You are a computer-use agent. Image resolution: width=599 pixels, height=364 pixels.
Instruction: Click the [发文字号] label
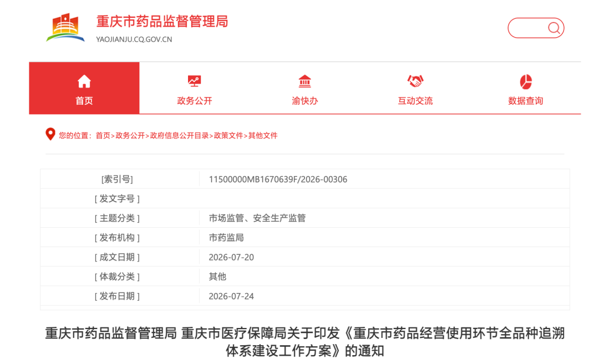[117, 199]
